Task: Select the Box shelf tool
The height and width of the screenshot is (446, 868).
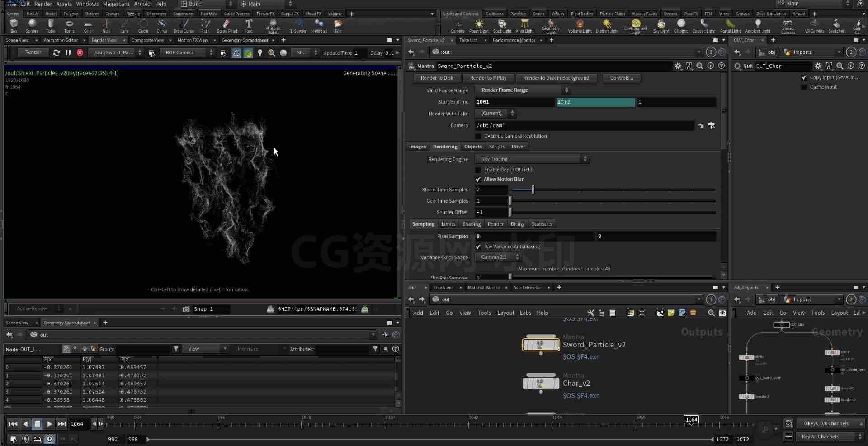Action: click(x=14, y=26)
